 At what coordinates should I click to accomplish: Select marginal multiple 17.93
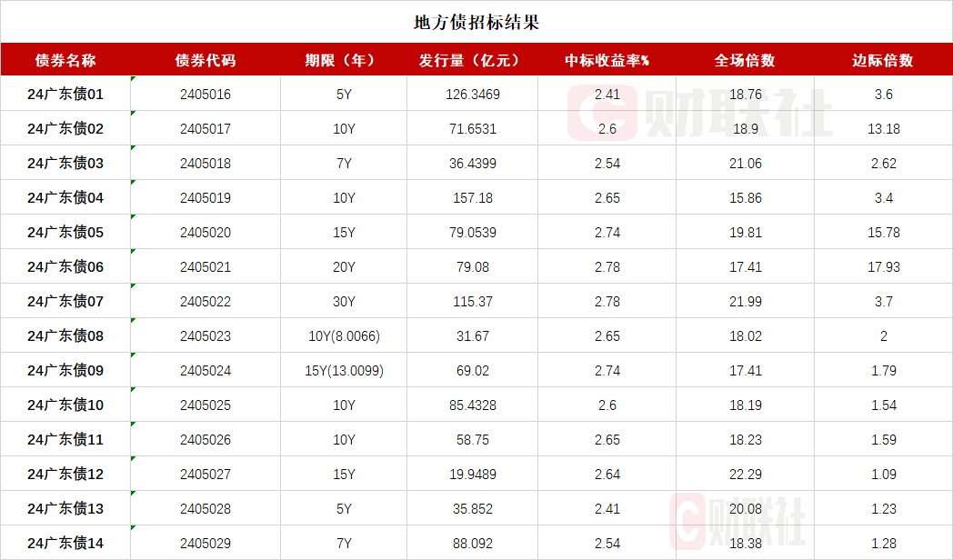[884, 267]
